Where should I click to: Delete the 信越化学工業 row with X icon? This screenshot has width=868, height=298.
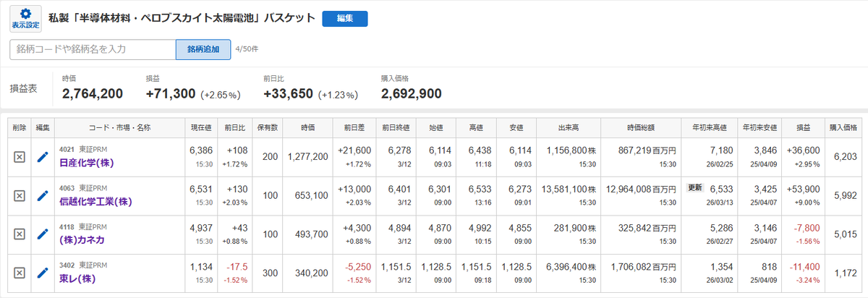(x=20, y=195)
